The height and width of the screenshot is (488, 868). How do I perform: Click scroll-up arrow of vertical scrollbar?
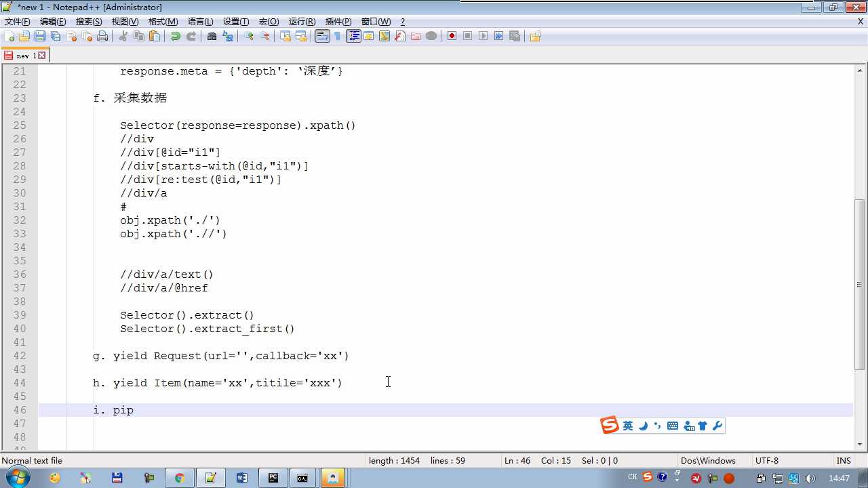[860, 70]
